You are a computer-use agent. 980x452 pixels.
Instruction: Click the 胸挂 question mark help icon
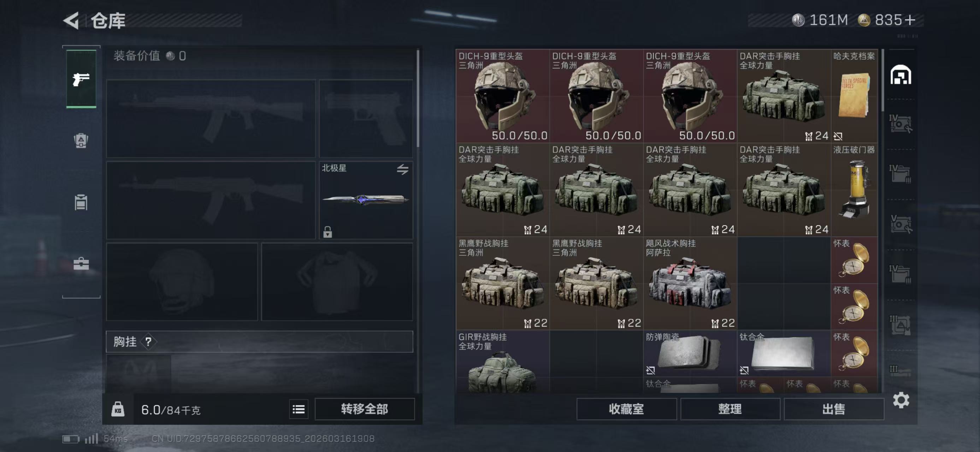pos(148,342)
